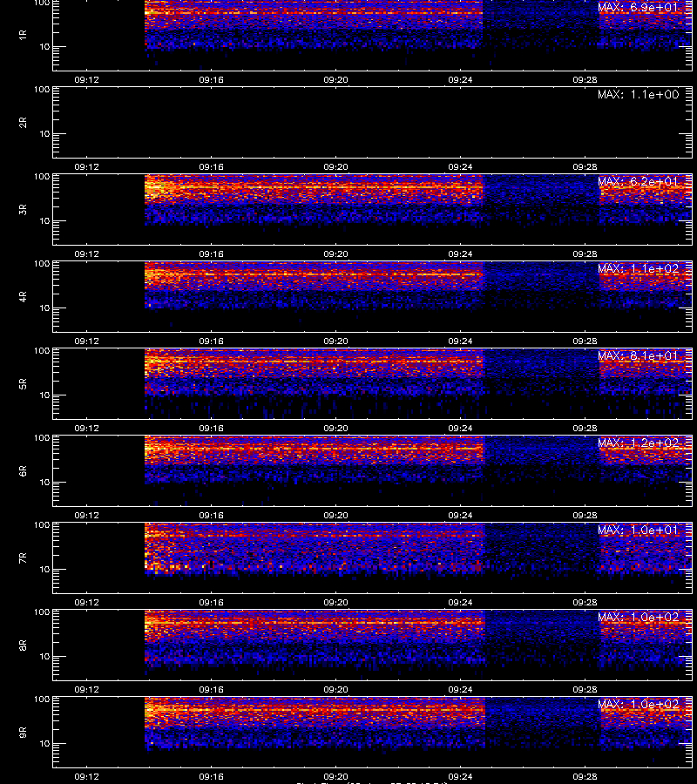Click the 09:16 tick label below 7R panel
697x784 pixels.
[211, 603]
